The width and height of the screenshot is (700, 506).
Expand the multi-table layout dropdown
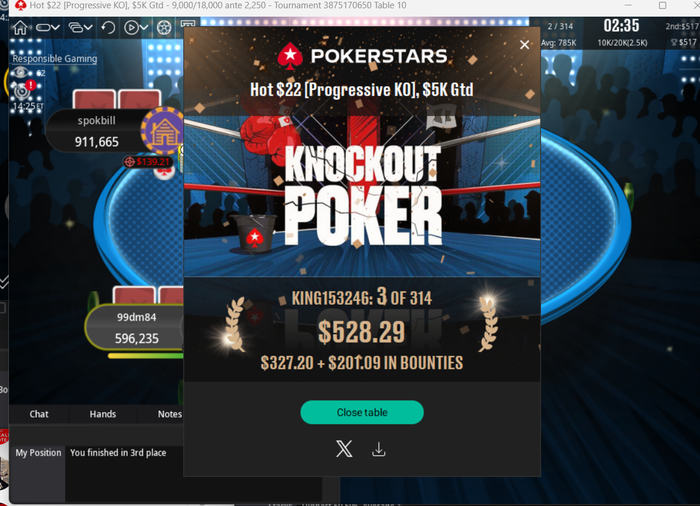(80, 28)
